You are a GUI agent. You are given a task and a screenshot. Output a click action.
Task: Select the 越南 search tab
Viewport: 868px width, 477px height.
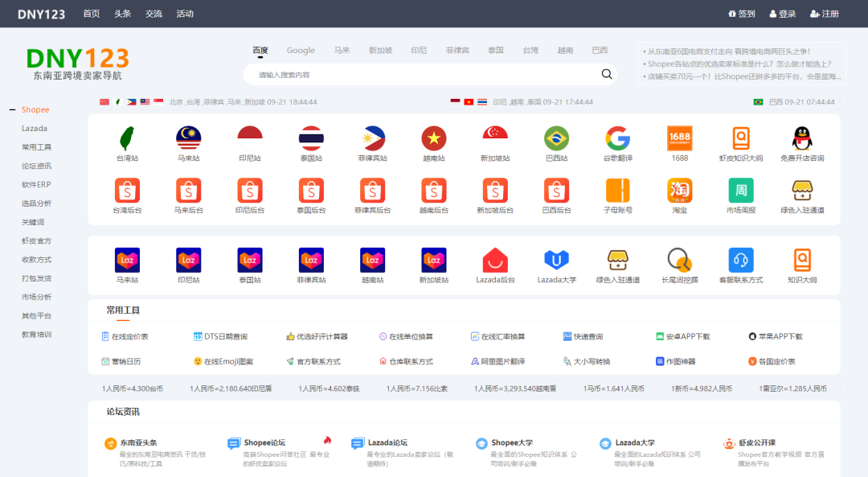pos(565,51)
